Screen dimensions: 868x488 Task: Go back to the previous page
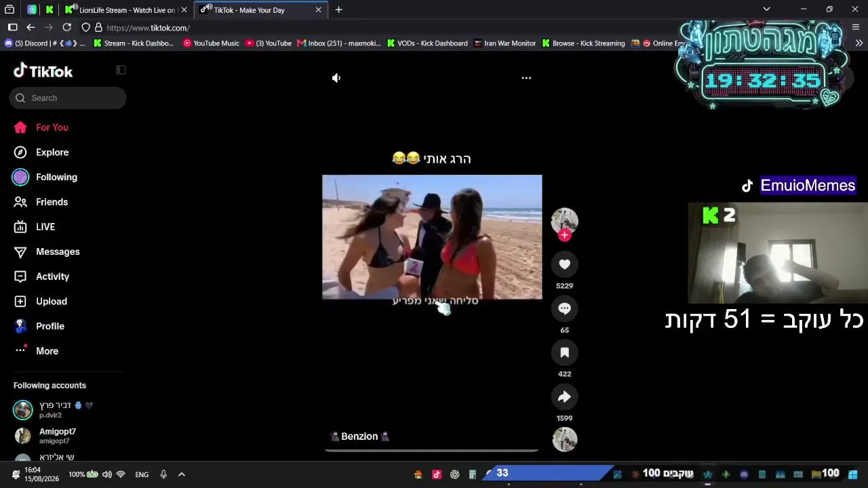(x=31, y=27)
